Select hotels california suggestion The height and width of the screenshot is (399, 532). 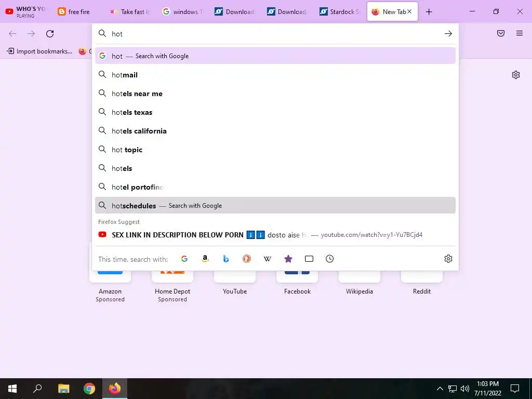[x=275, y=130]
